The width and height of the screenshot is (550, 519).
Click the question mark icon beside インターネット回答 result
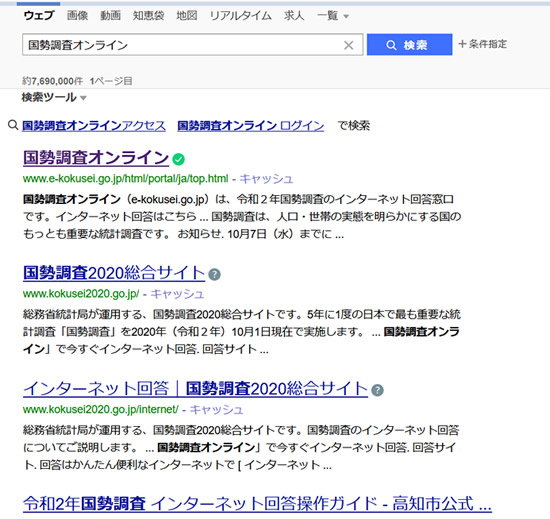click(x=377, y=390)
